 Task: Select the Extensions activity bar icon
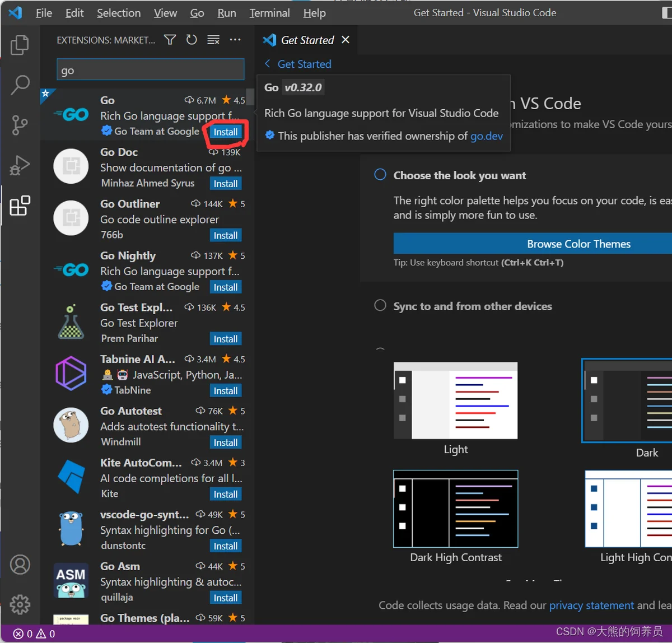point(20,206)
